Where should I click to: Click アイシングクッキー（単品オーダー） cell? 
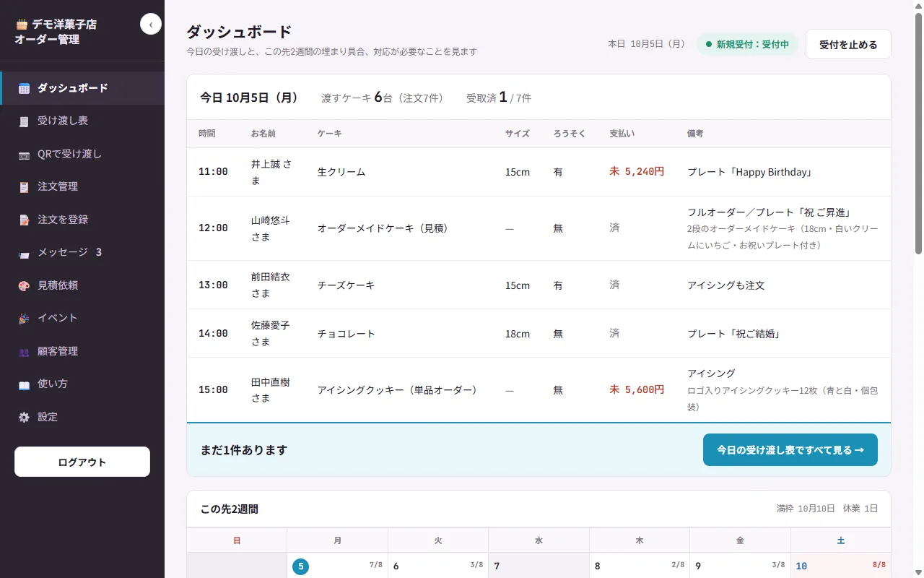tap(400, 390)
